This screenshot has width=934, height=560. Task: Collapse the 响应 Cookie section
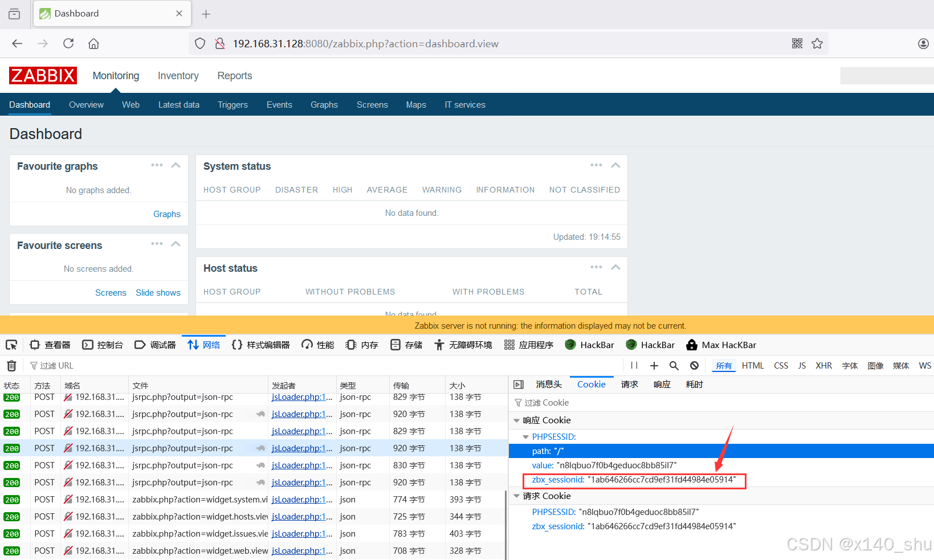517,420
